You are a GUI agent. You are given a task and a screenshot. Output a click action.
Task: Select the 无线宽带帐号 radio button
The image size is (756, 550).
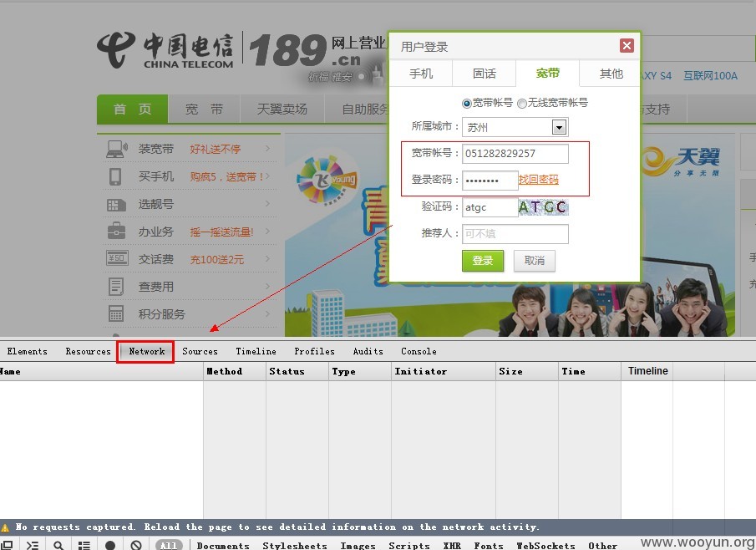521,104
